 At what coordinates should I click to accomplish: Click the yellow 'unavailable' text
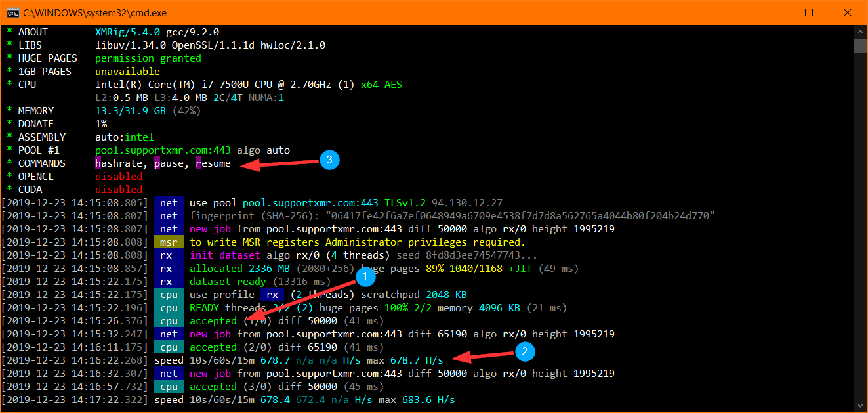click(x=127, y=71)
